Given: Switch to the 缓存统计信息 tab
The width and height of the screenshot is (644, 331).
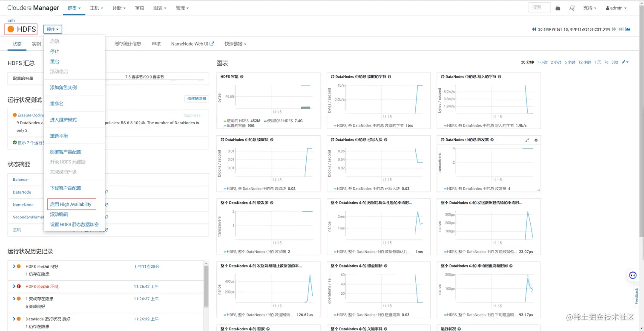Looking at the screenshot, I should 128,44.
